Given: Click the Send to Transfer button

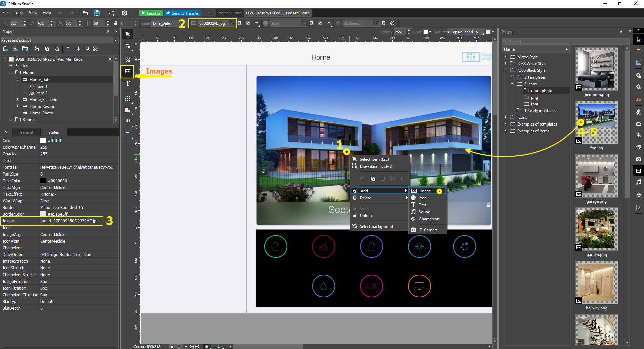Looking at the screenshot, I should pyautogui.click(x=182, y=13).
